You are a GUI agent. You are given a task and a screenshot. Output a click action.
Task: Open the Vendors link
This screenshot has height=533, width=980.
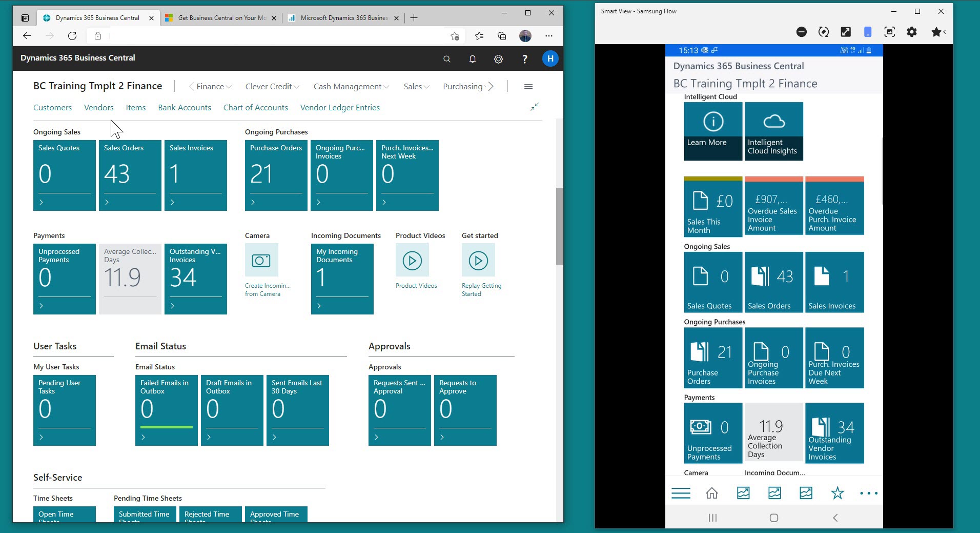click(x=99, y=107)
